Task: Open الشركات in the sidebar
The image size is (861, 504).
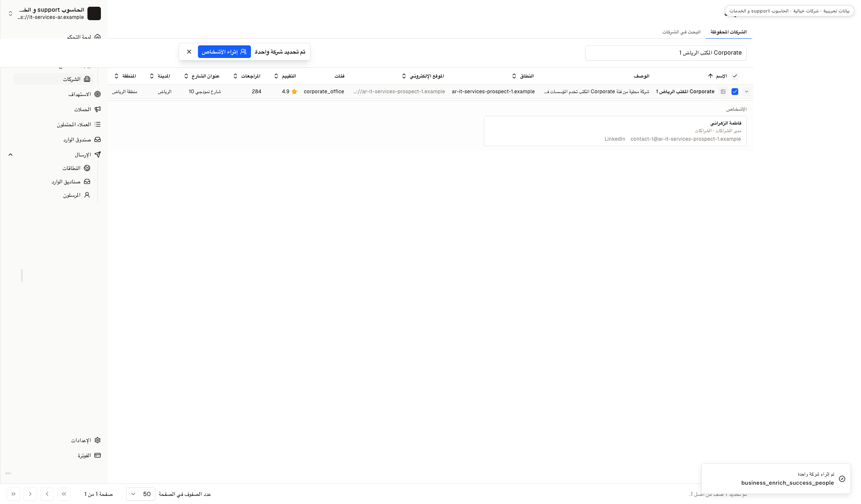Action: [x=54, y=79]
